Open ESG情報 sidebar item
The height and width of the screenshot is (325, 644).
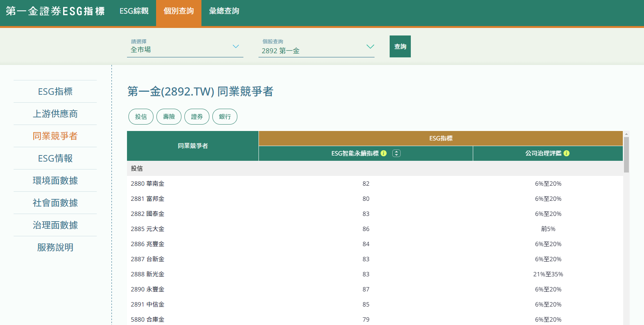[55, 158]
